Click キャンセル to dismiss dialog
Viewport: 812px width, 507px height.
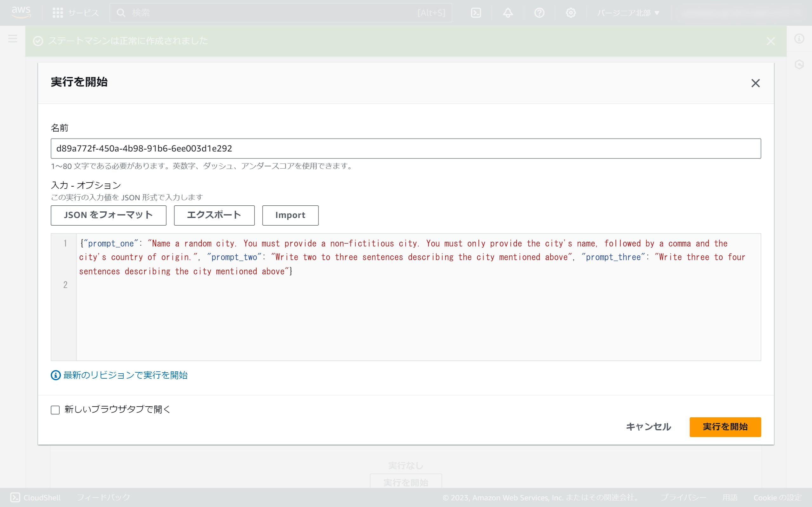(648, 427)
